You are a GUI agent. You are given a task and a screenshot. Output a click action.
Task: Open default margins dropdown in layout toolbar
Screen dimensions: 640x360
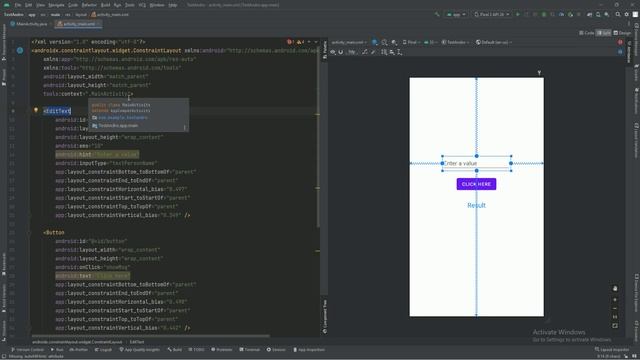(352, 52)
